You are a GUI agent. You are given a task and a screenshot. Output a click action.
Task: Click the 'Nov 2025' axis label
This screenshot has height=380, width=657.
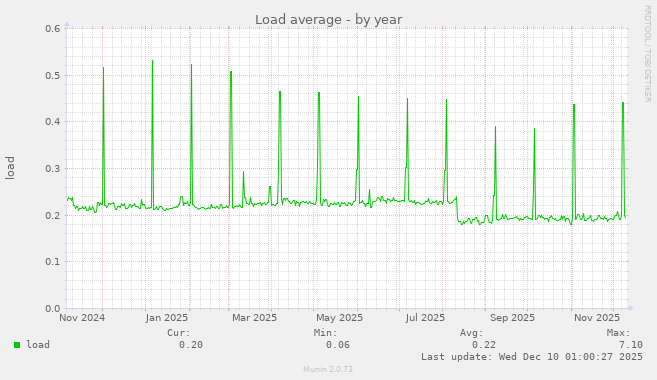pyautogui.click(x=597, y=318)
